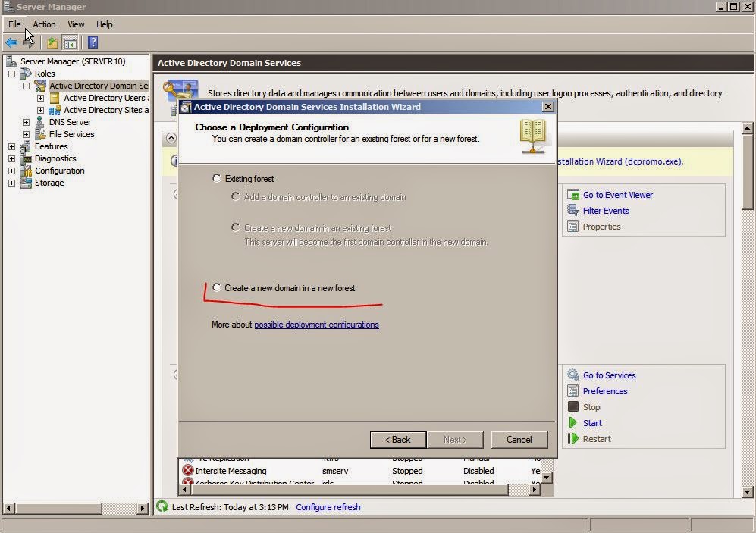Viewport: 756px width, 533px height.
Task: Click the black Stop square icon
Action: [573, 406]
